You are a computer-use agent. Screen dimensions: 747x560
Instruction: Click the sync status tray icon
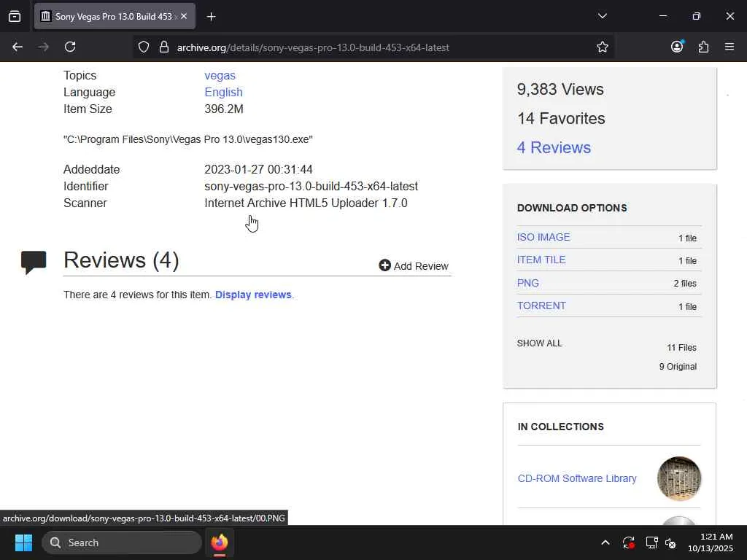click(x=628, y=542)
